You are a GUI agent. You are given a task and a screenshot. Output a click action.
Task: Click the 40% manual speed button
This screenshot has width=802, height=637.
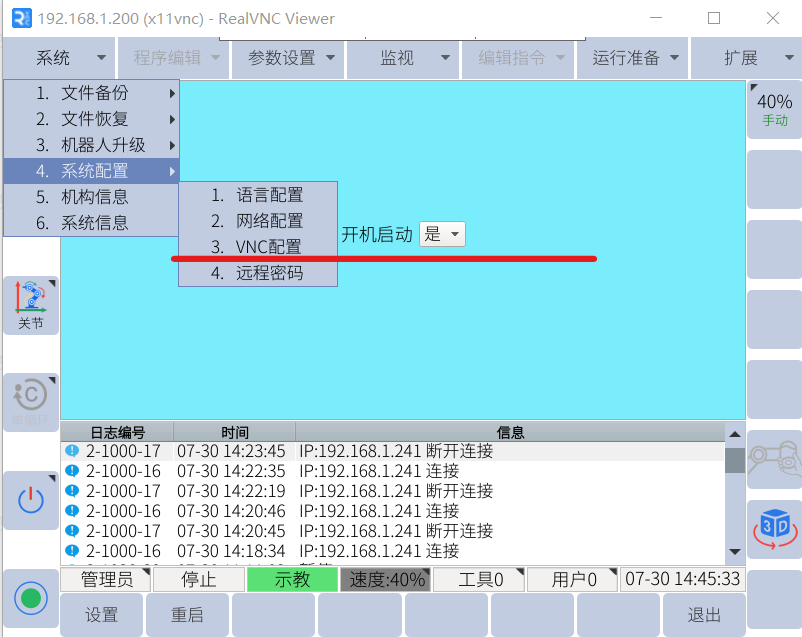pos(774,109)
